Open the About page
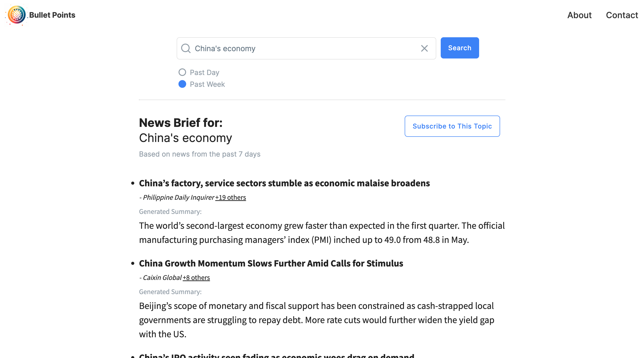 (x=579, y=15)
